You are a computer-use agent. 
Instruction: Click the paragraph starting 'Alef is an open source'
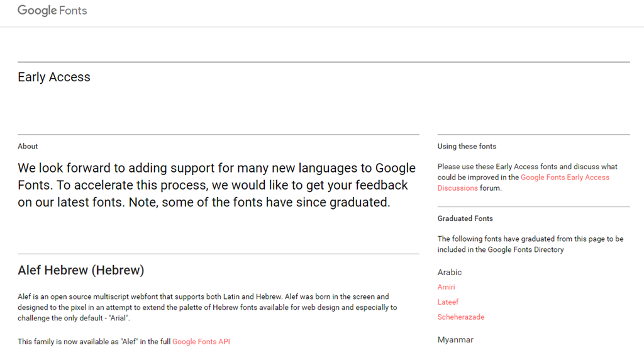pos(208,307)
